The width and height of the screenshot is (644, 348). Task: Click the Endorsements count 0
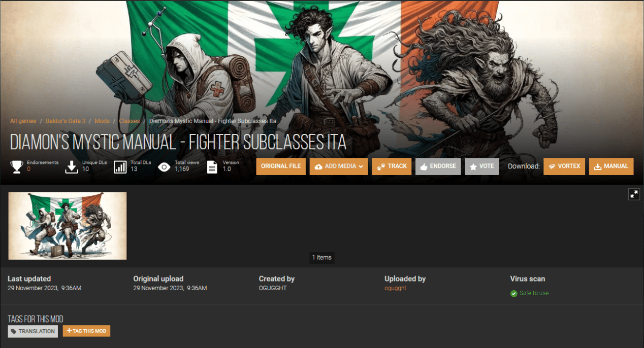28,169
